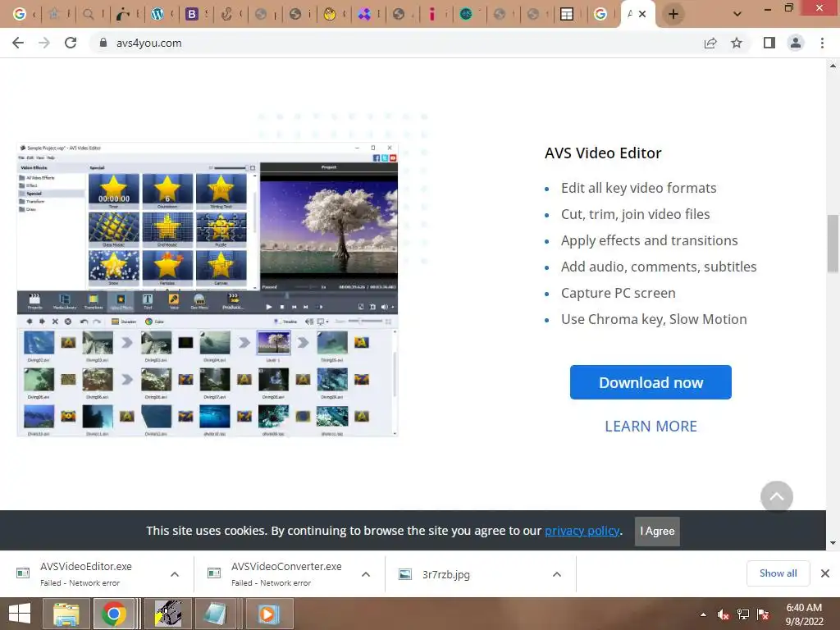
Task: Open the notepad app on taskbar
Action: [x=216, y=614]
